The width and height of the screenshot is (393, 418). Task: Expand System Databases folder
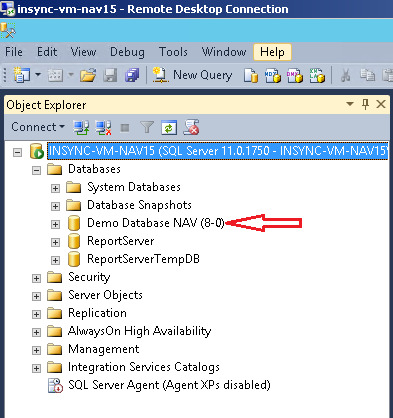pos(55,189)
